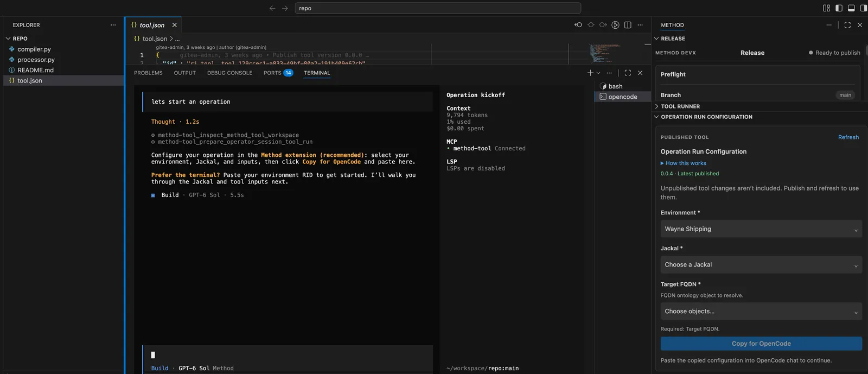Maximize the METHOD side panel
Image resolution: width=868 pixels, height=374 pixels.
(847, 25)
